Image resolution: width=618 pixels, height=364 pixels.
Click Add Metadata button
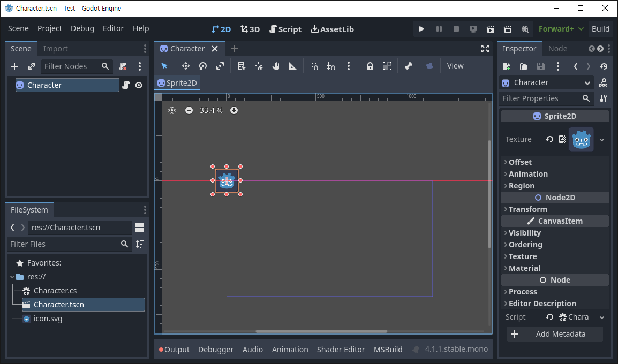[555, 334]
